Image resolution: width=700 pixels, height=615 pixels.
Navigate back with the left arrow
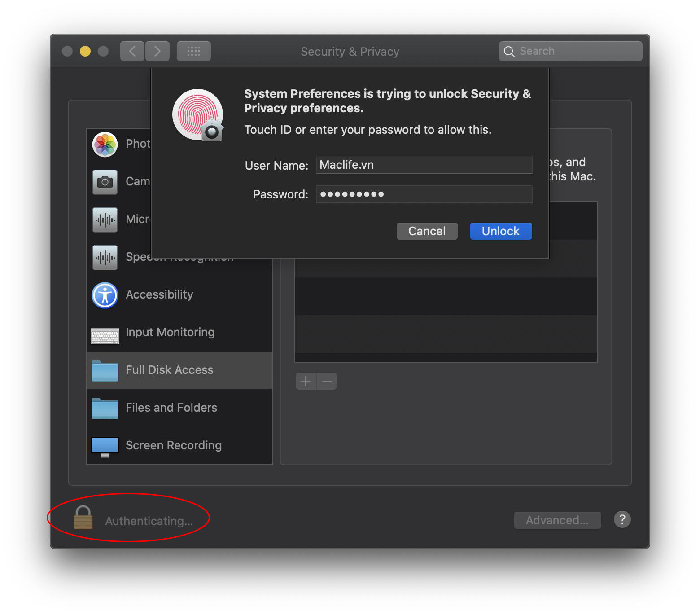click(132, 51)
